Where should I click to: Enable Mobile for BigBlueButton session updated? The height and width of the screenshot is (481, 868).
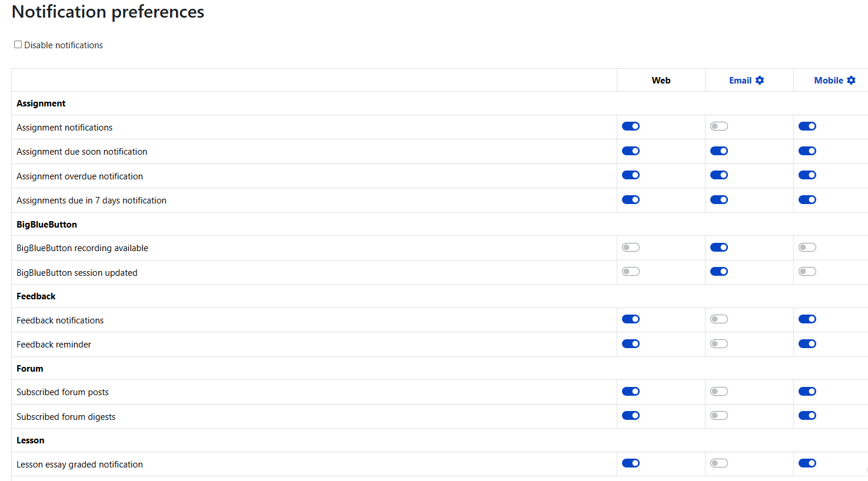807,272
